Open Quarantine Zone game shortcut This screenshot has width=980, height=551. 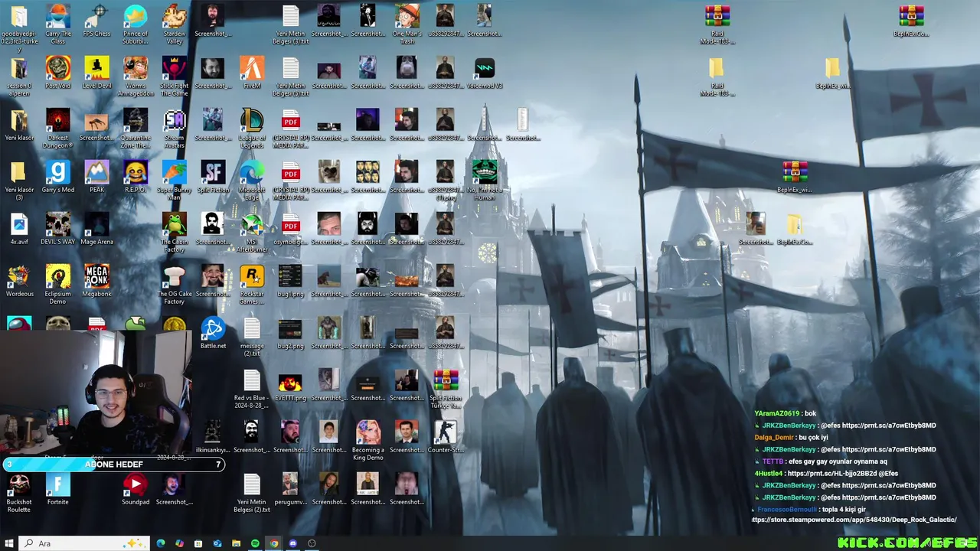tap(136, 128)
